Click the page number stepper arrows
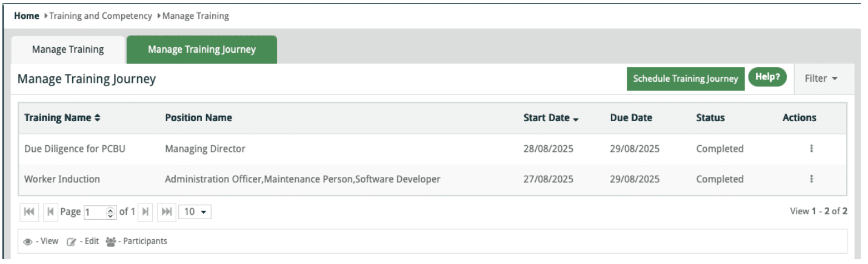Screen dimensions: 868x264 pyautogui.click(x=110, y=212)
